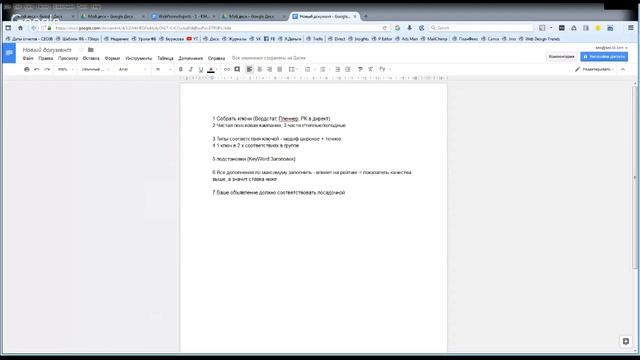Open the Файл menu
This screenshot has height=360, width=640.
(28, 58)
